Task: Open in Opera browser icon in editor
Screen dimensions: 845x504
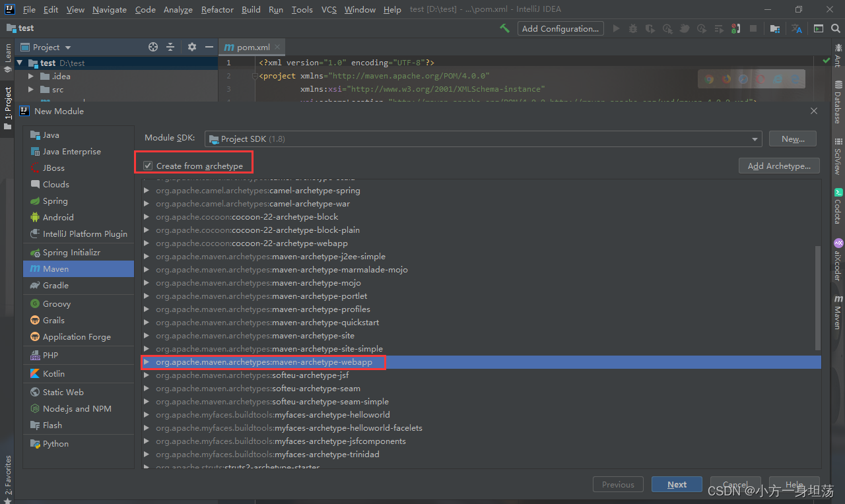Action: (x=760, y=79)
